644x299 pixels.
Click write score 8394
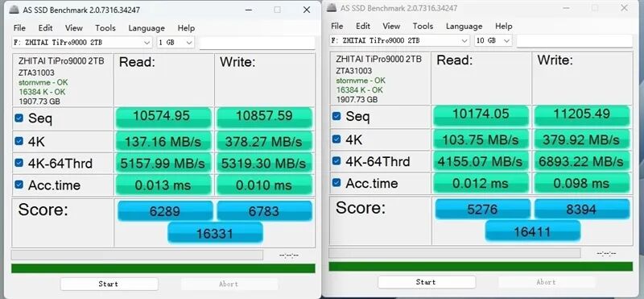(x=581, y=209)
